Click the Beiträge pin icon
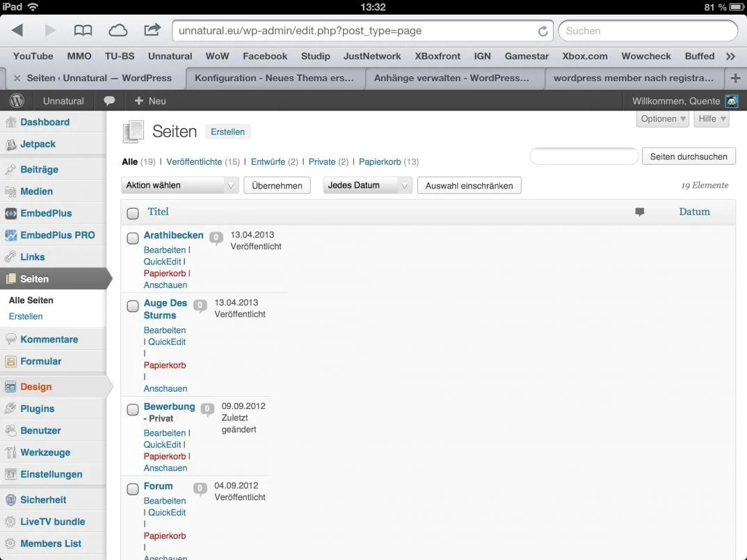 (10, 169)
